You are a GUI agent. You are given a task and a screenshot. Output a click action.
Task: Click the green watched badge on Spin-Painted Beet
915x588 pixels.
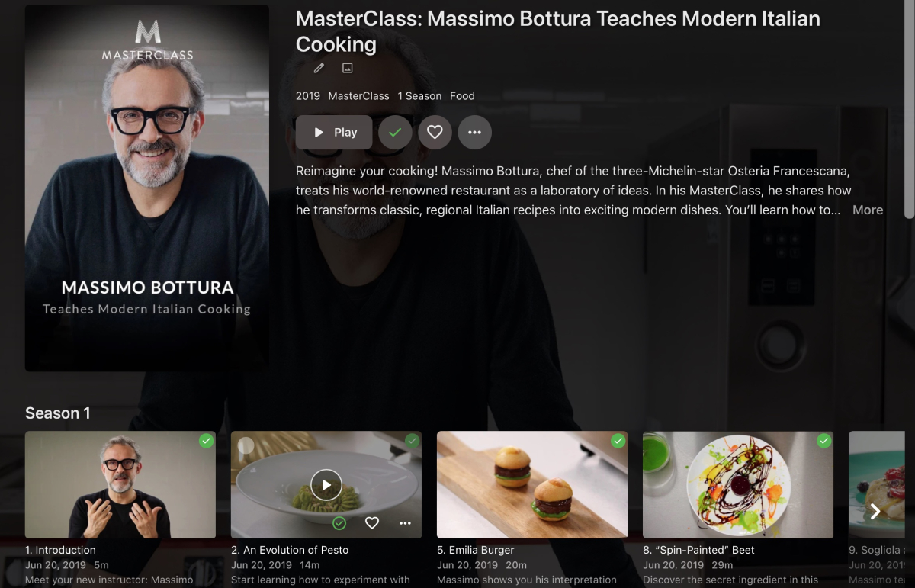pos(823,441)
